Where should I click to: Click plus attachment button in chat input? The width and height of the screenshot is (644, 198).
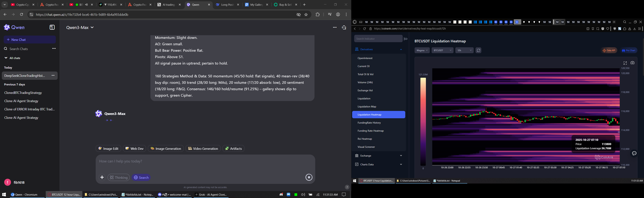[102, 177]
